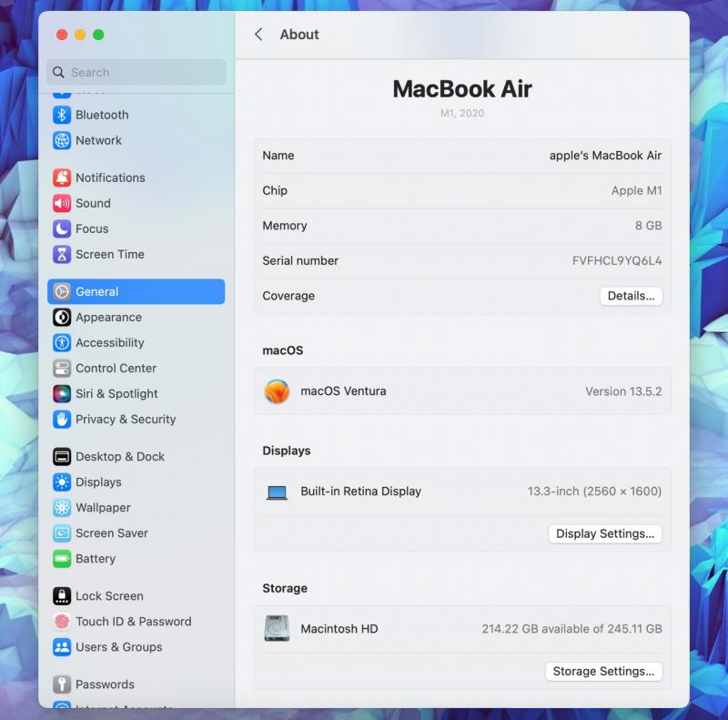Open the Passwords settings pane

(136, 685)
